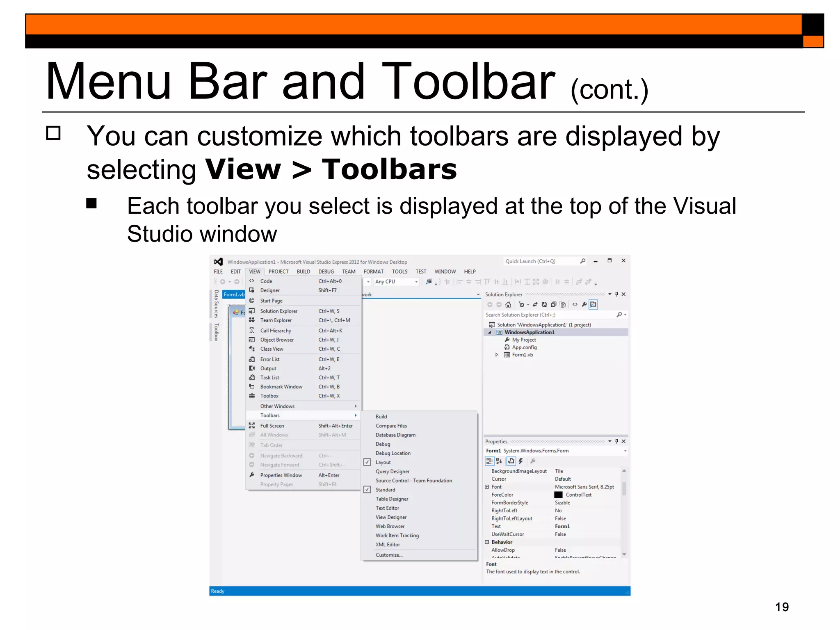Click Properties grid scroll down arrow

(x=624, y=554)
